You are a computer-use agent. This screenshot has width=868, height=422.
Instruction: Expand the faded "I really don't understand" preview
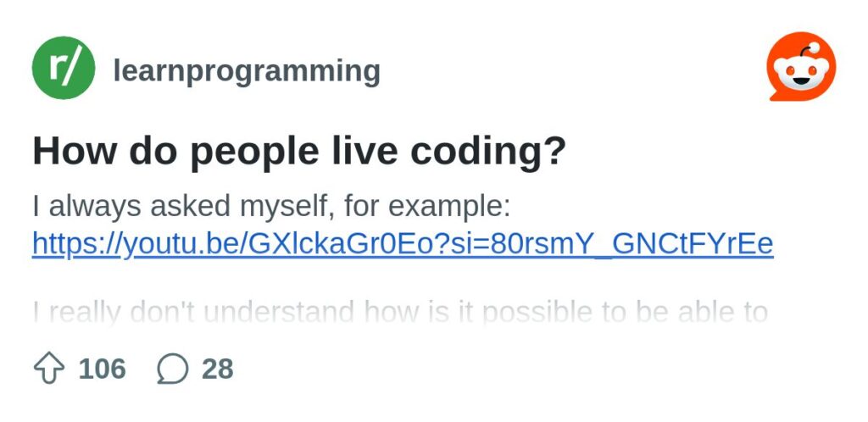(x=400, y=313)
